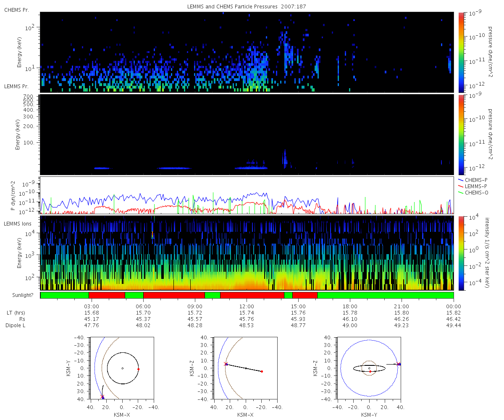Select the "Dipole L" row label

coord(15,325)
